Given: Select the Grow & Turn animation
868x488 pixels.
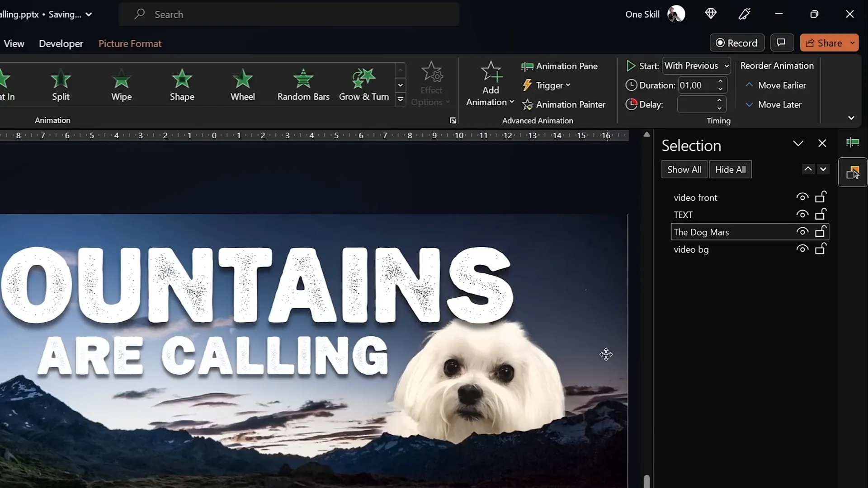Looking at the screenshot, I should click(x=364, y=84).
